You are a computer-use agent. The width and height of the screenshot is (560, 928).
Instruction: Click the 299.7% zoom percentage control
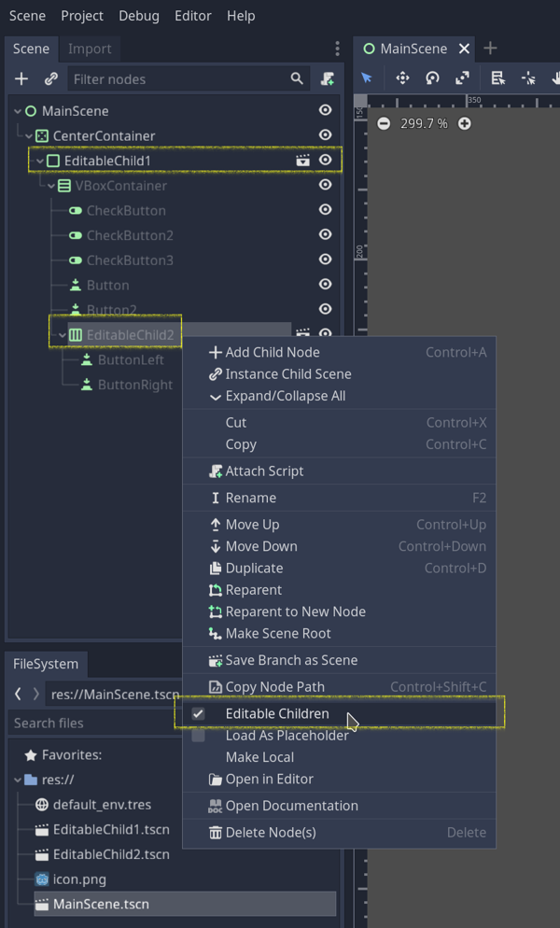424,122
